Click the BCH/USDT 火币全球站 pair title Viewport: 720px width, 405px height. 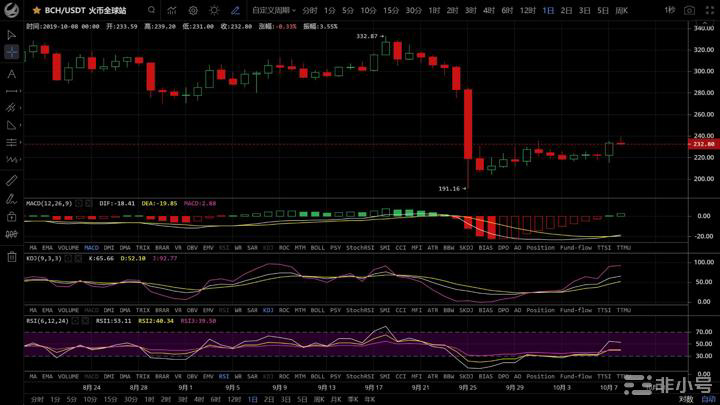point(85,10)
